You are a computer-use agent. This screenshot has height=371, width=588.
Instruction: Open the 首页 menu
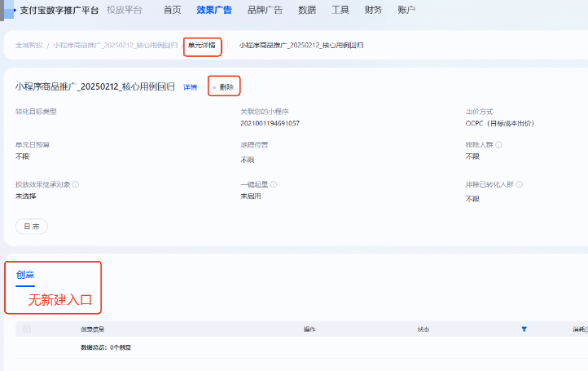point(172,10)
